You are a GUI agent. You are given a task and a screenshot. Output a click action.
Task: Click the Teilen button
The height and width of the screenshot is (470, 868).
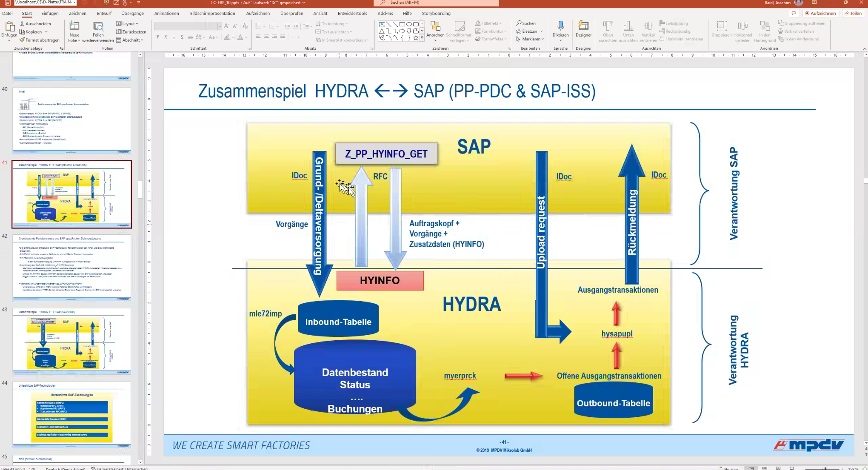click(854, 13)
